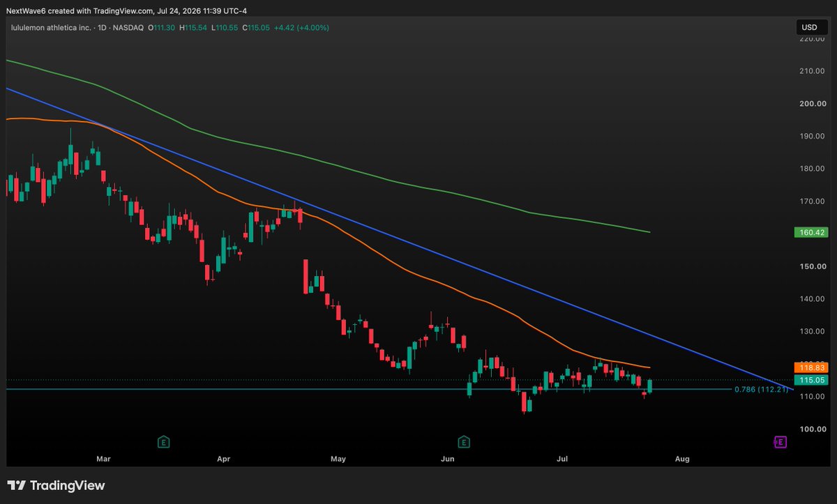Click the May label on time axis
This screenshot has width=837, height=504.
[x=338, y=459]
